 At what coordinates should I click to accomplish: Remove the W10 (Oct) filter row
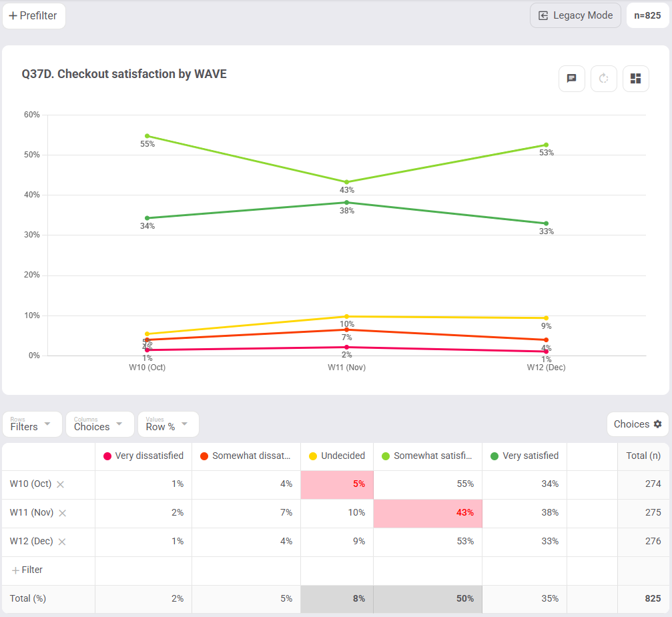[61, 485]
